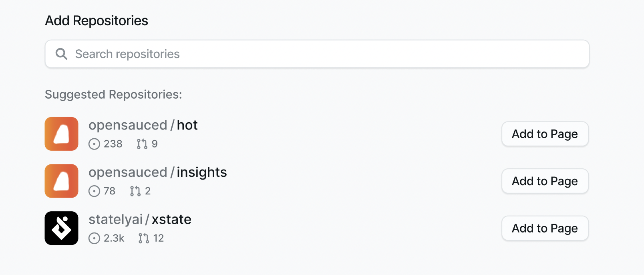
Task: Click the 2.3k star count on xstate
Action: pyautogui.click(x=114, y=238)
